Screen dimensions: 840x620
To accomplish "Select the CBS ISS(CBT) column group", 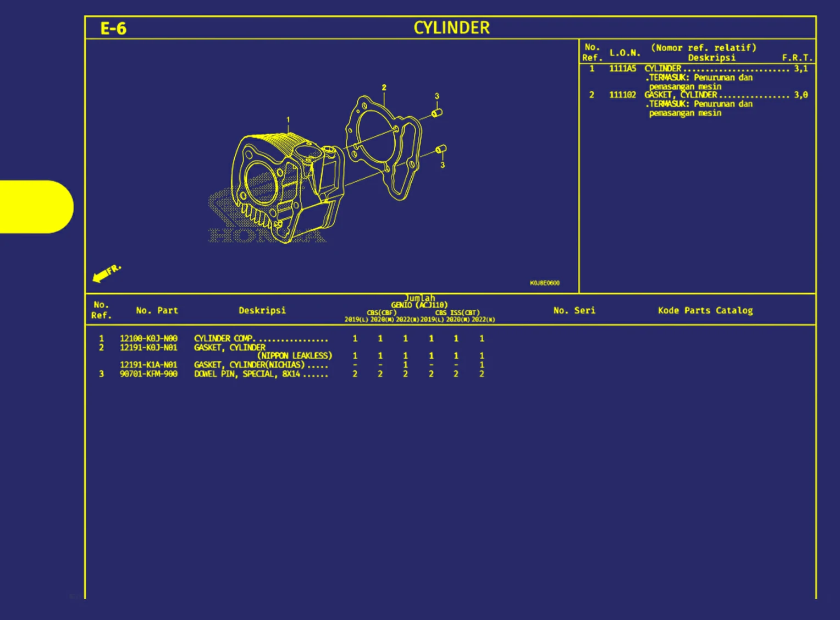I will tap(456, 312).
